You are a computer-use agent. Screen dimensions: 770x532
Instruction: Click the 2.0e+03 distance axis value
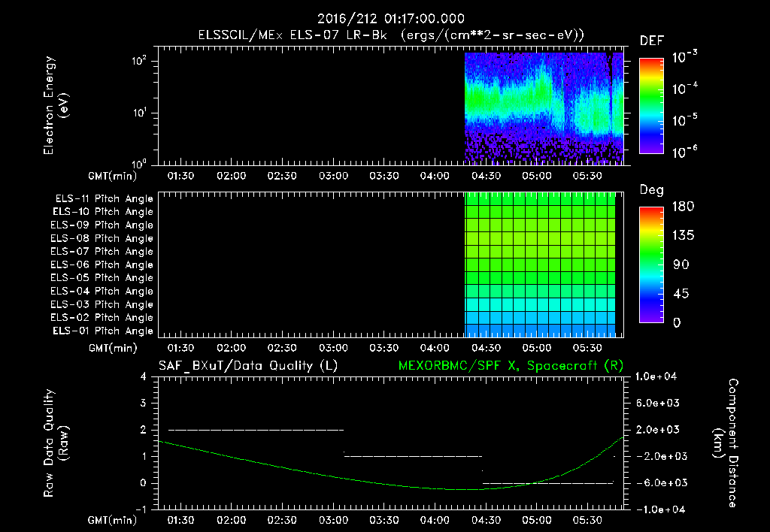point(657,429)
